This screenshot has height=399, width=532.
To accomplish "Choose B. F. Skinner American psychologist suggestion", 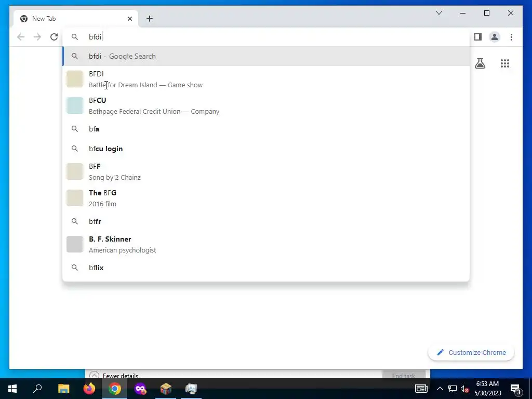I will click(266, 244).
